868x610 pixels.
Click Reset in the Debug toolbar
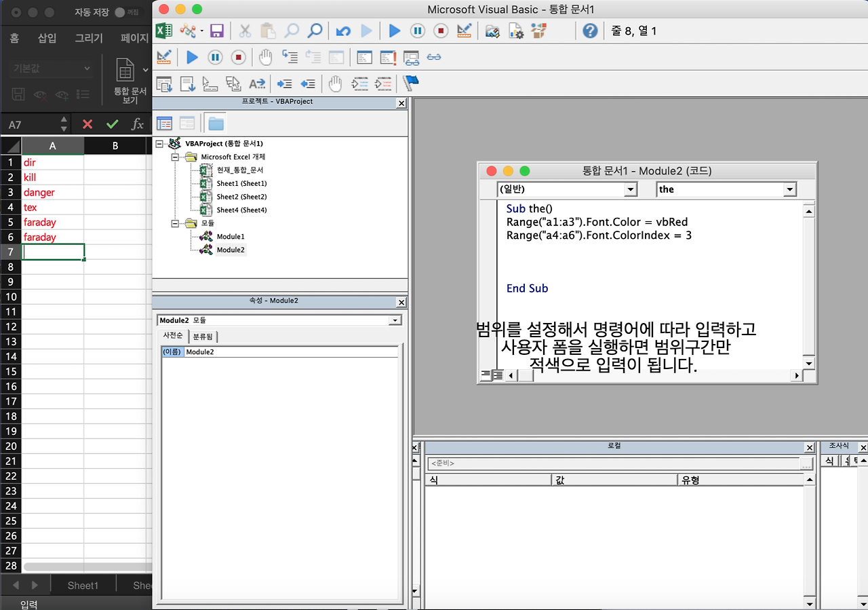pos(238,58)
